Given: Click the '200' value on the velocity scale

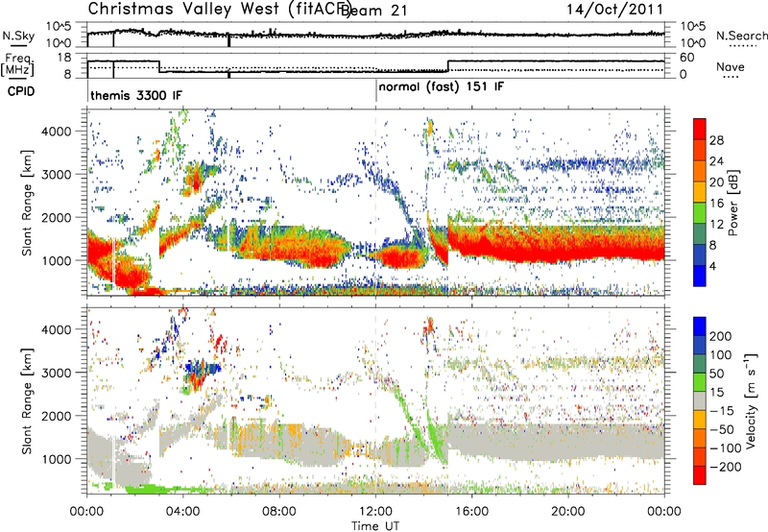Looking at the screenshot, I should click(720, 336).
